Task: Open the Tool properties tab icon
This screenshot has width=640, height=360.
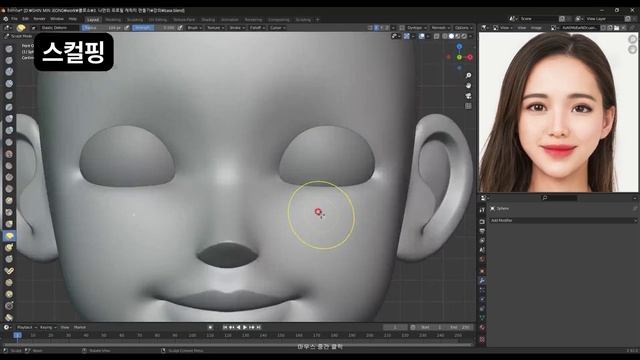Action: pyautogui.click(x=482, y=210)
